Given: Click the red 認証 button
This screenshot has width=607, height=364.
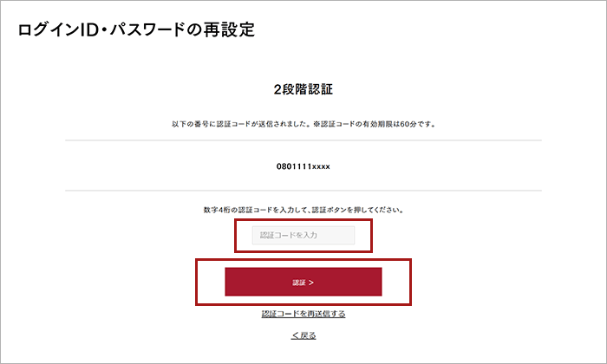Looking at the screenshot, I should point(303,282).
